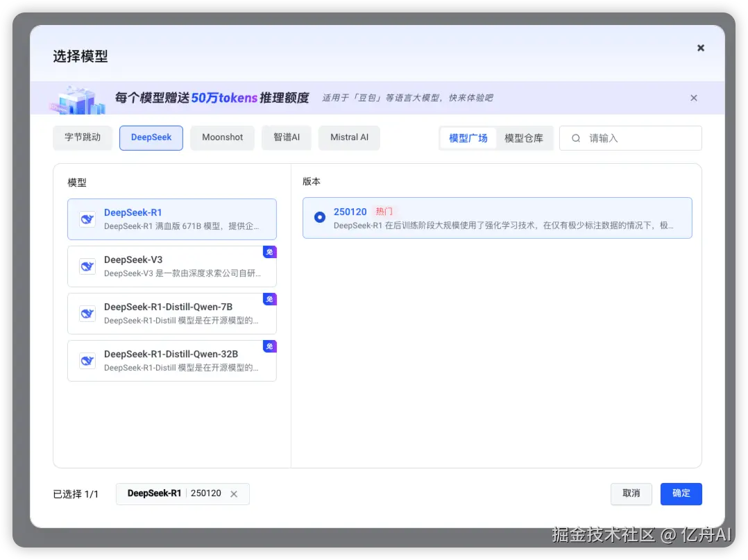Image resolution: width=748 pixels, height=560 pixels.
Task: Switch to the 智谱AI provider tab
Action: pos(286,137)
